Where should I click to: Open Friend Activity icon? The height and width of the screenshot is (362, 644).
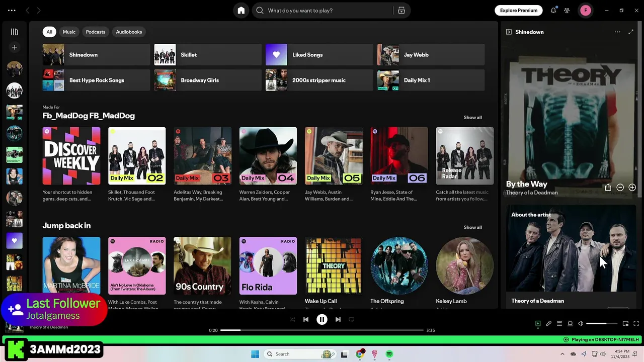click(567, 11)
